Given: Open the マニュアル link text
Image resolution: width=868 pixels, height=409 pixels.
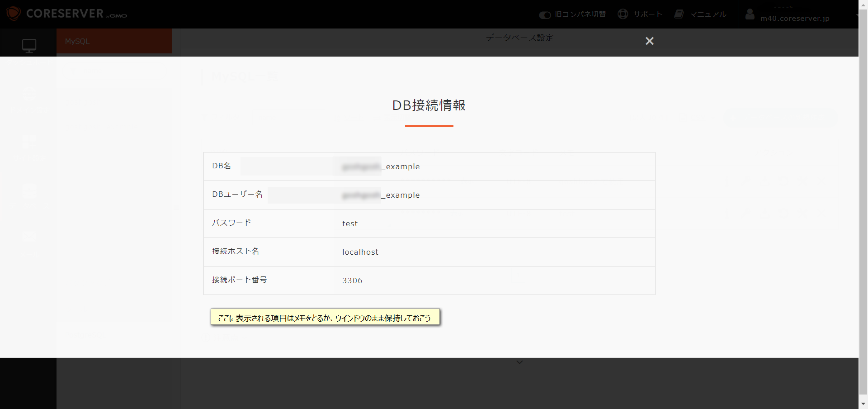Looking at the screenshot, I should coord(708,14).
